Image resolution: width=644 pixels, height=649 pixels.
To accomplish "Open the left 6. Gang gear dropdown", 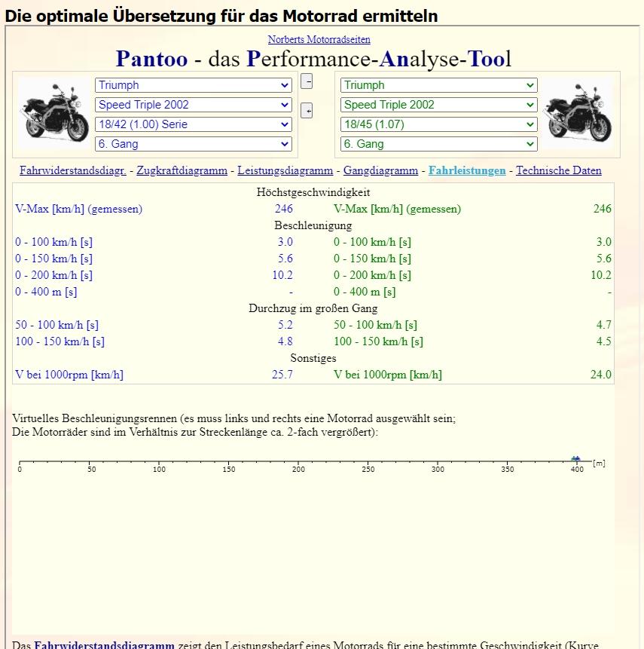I will (x=193, y=144).
